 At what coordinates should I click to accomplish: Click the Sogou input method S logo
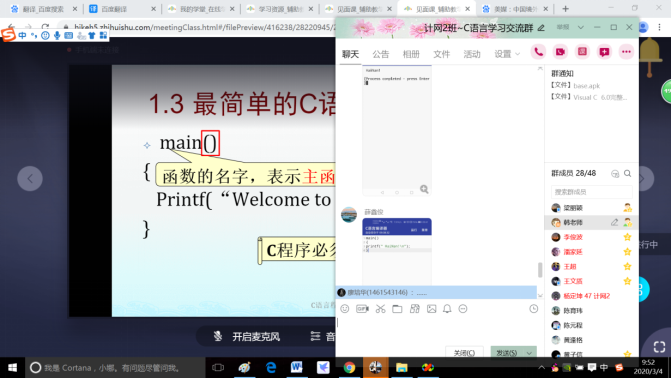click(8, 35)
